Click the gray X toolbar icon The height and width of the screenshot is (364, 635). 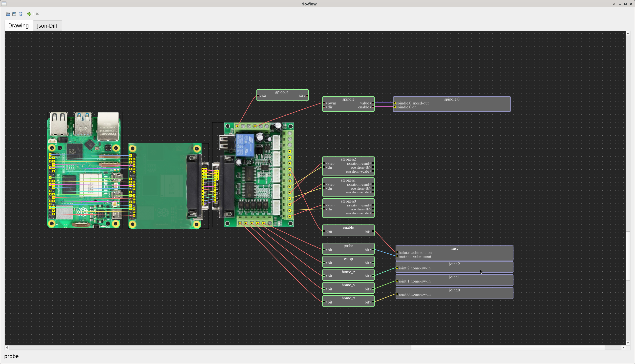coord(37,14)
